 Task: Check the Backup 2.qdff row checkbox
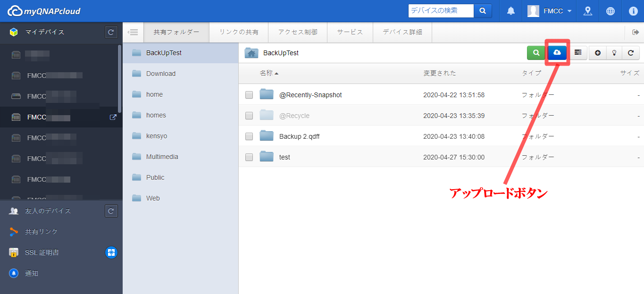(x=249, y=136)
